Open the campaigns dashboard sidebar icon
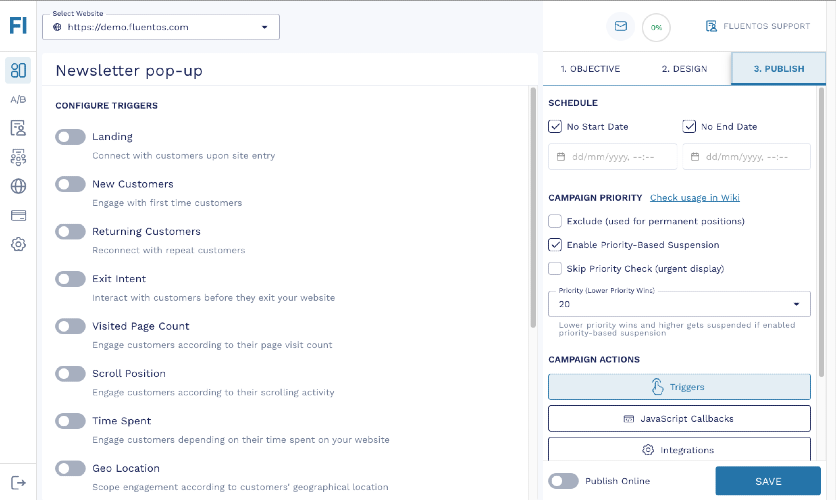The height and width of the screenshot is (500, 836). [x=18, y=70]
